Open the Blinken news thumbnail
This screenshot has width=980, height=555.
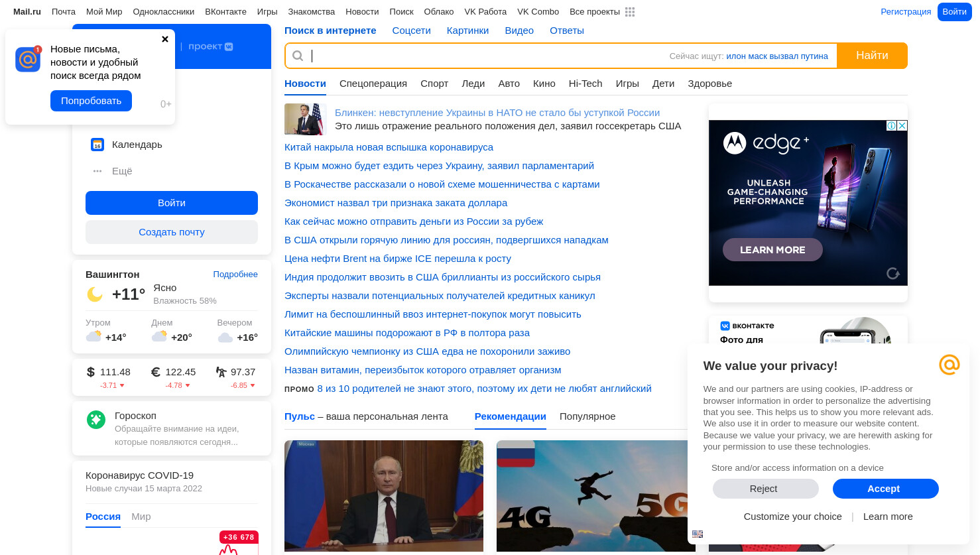306,119
